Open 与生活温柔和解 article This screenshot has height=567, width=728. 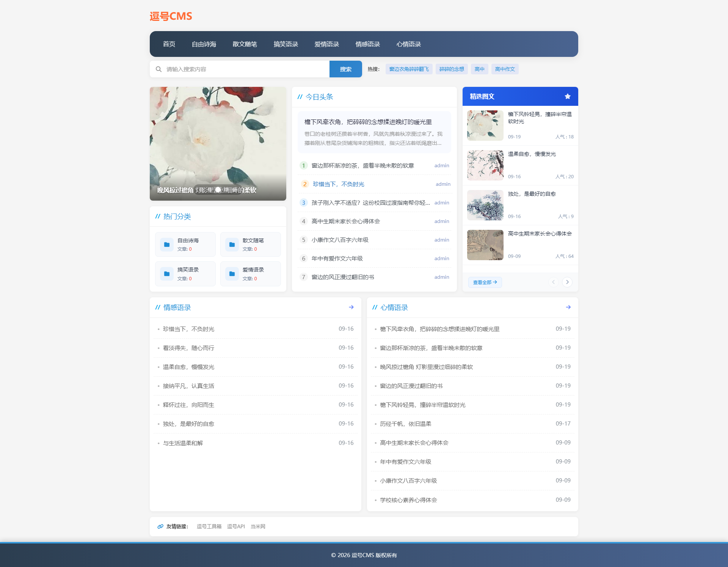[x=183, y=443]
